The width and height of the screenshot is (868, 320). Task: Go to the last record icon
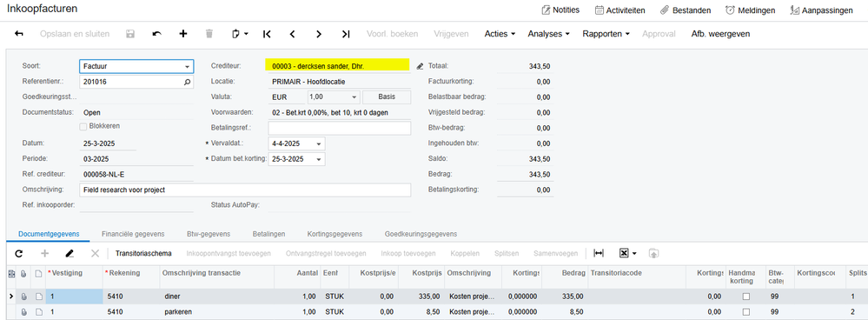[346, 34]
